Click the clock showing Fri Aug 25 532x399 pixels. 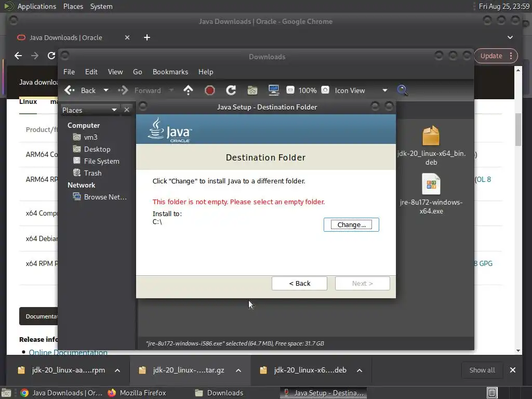tap(504, 6)
